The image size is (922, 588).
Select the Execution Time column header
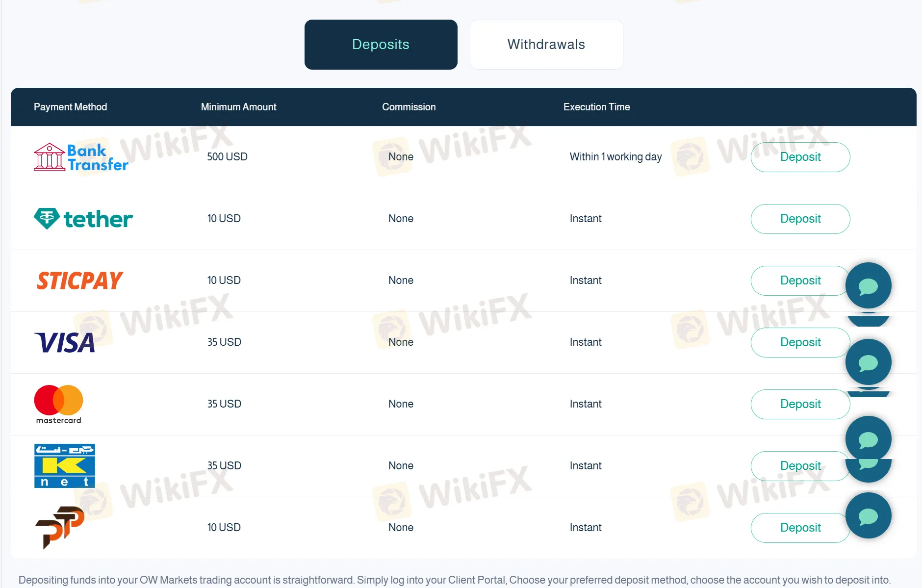597,107
